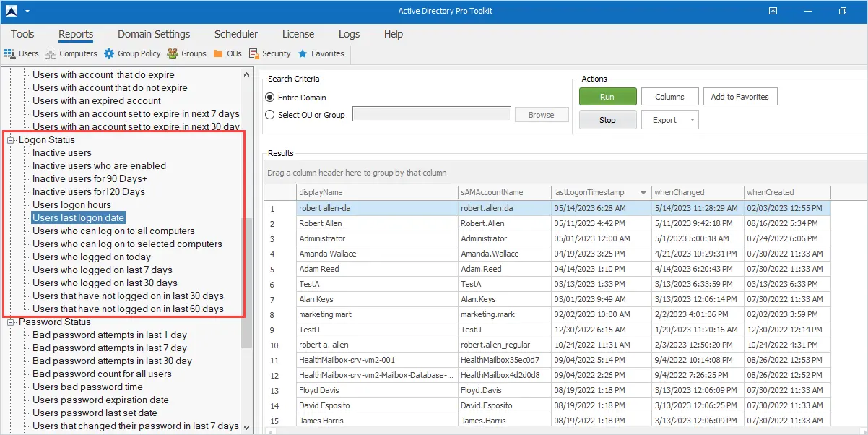Click the 'Floyd Davis' displayName cell
The width and height of the screenshot is (868, 435).
376,390
